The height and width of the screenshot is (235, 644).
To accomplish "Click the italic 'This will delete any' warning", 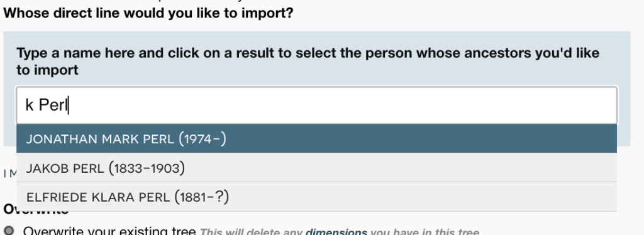I will tap(252, 232).
